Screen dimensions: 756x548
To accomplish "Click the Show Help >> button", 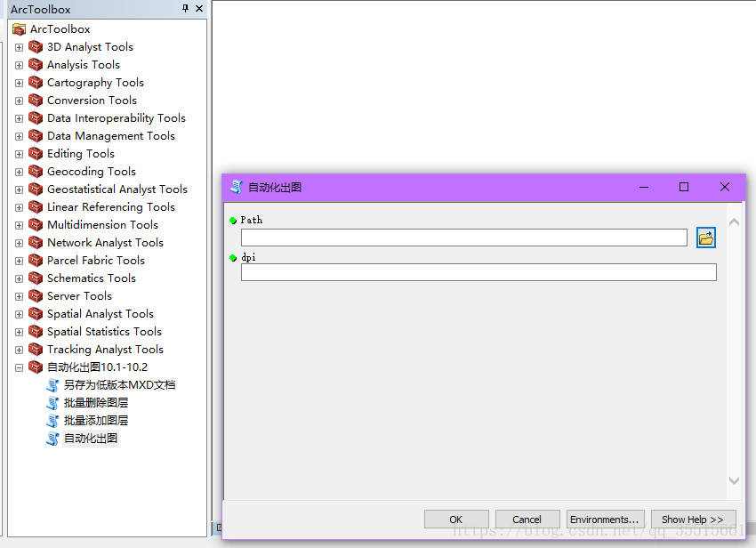I will (x=694, y=520).
